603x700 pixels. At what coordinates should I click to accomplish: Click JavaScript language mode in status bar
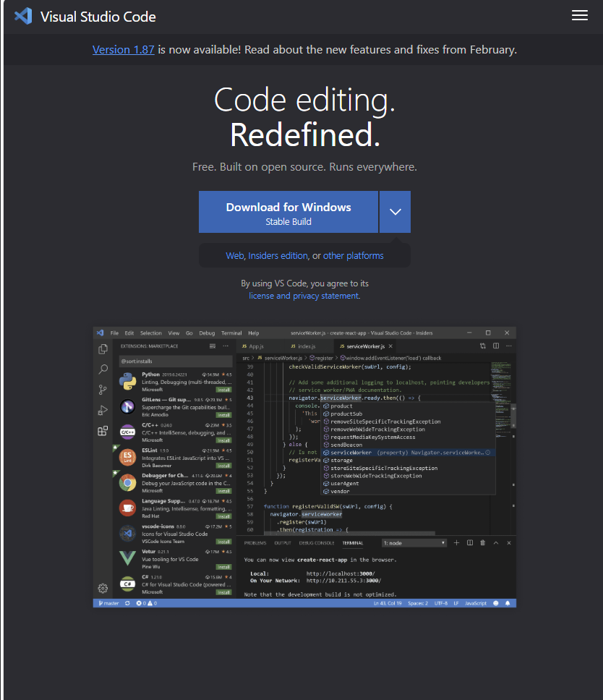click(x=476, y=604)
